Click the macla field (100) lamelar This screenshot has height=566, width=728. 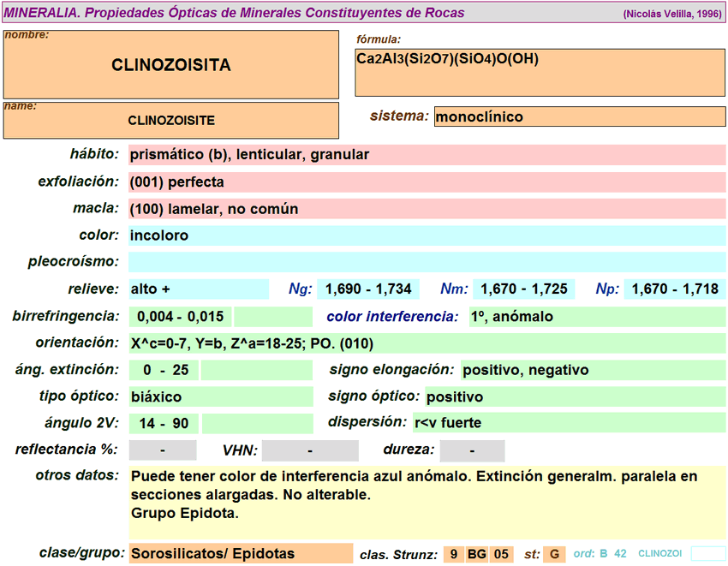click(427, 209)
